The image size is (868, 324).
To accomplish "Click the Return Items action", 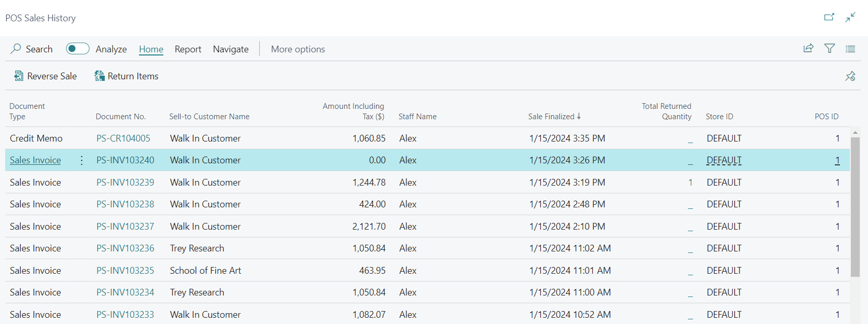I will pyautogui.click(x=127, y=76).
